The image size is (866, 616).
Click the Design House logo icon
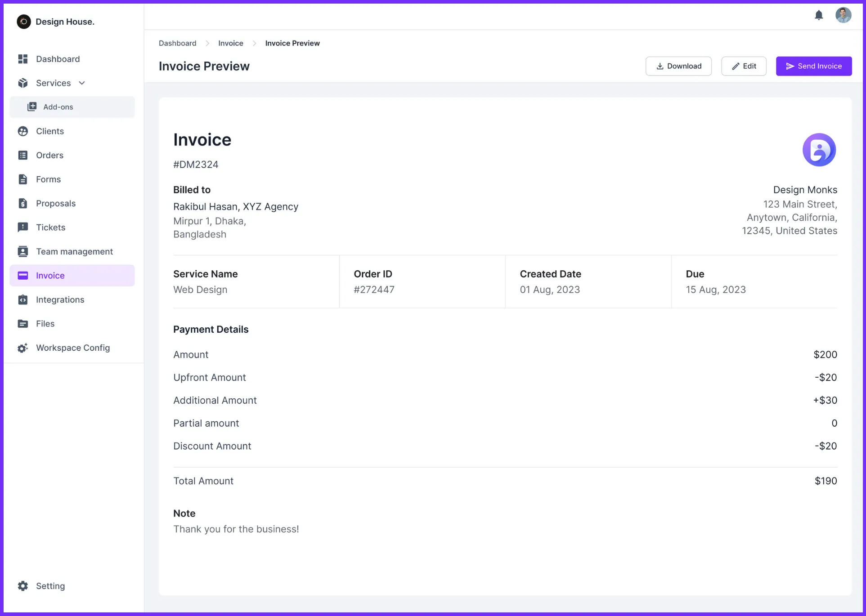pyautogui.click(x=24, y=22)
